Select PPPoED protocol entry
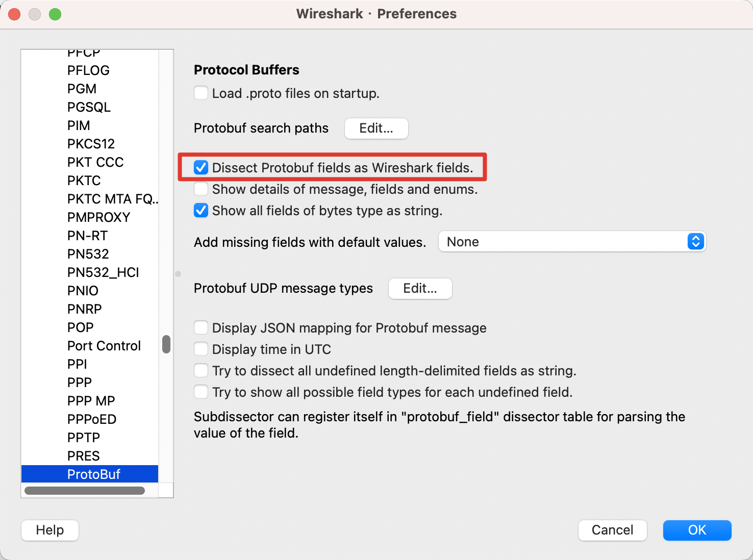This screenshot has height=560, width=753. 90,419
